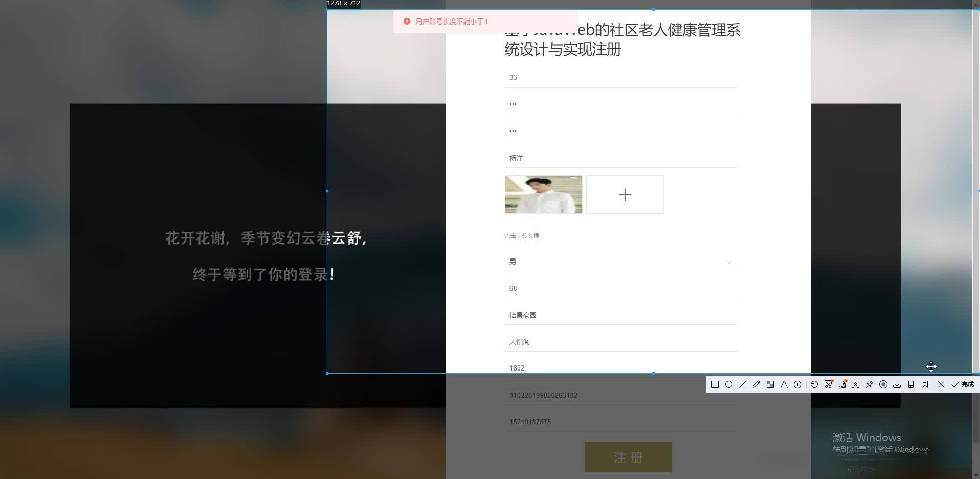Click the scissors trim icon with orange dot

pos(828,384)
